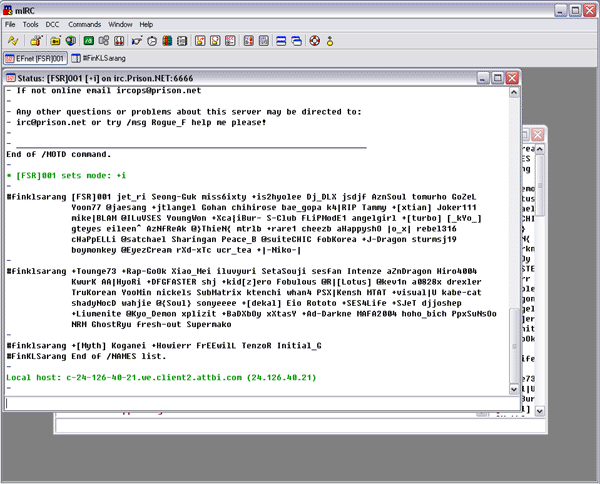The image size is (600, 484).
Task: Open the Received Files toolbar icon
Action: (249, 41)
